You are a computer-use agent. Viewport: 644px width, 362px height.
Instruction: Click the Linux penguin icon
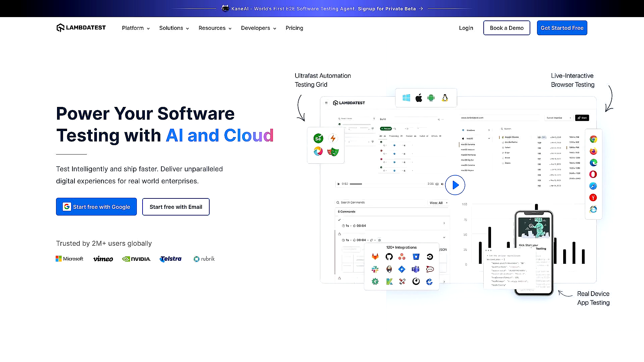445,98
